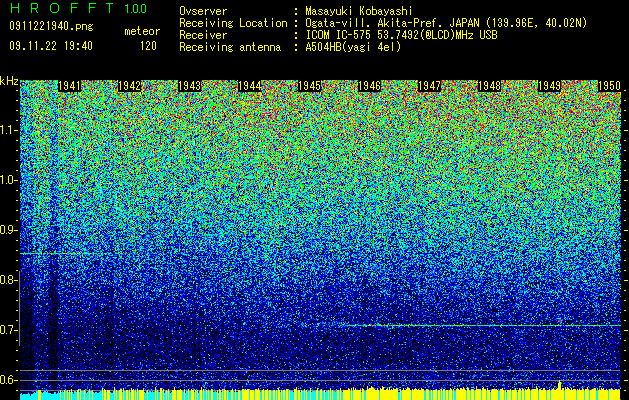629x400 pixels.
Task: Click the 1.0 kHz axis label
Action: [x=9, y=180]
